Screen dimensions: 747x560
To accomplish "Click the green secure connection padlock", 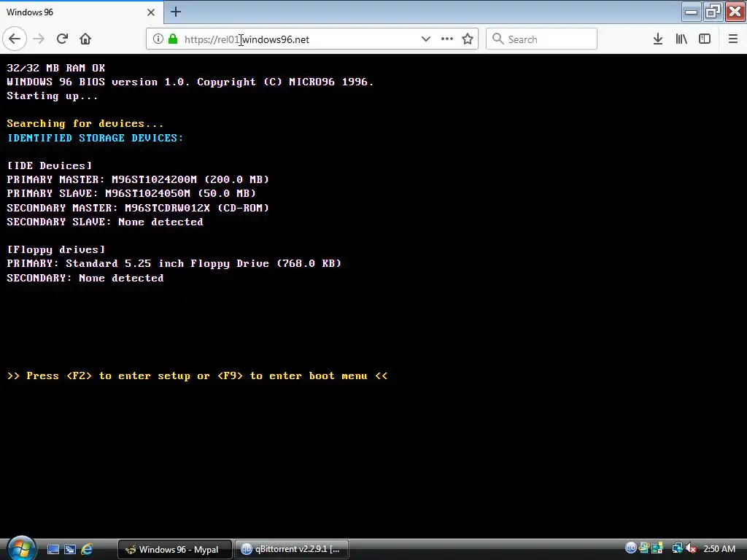I will click(173, 39).
